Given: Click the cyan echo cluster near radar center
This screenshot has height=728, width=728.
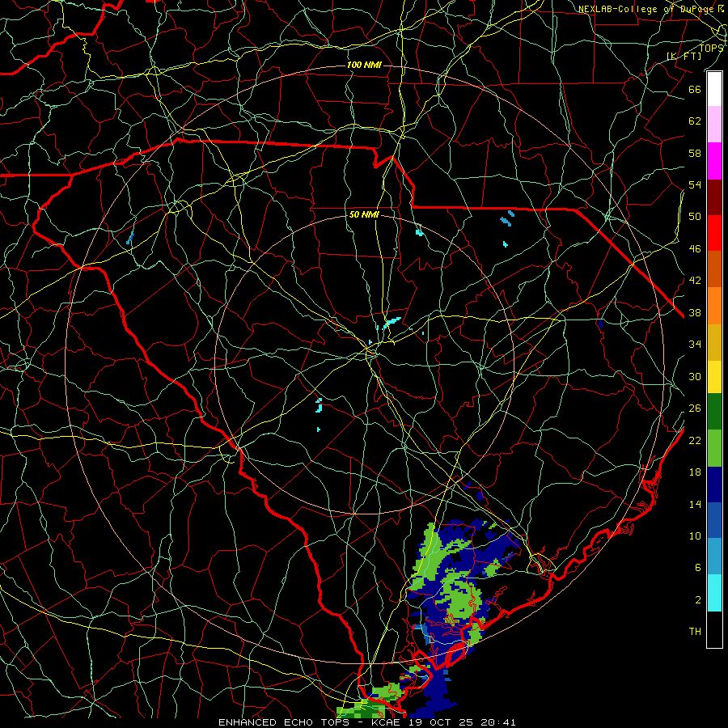Looking at the screenshot, I should tap(391, 322).
